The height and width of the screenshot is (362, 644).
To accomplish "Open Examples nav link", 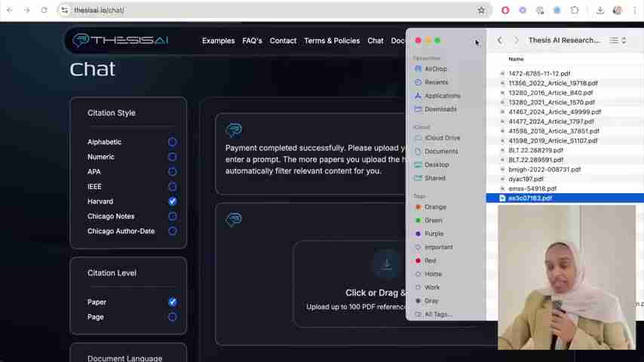I will coord(219,41).
